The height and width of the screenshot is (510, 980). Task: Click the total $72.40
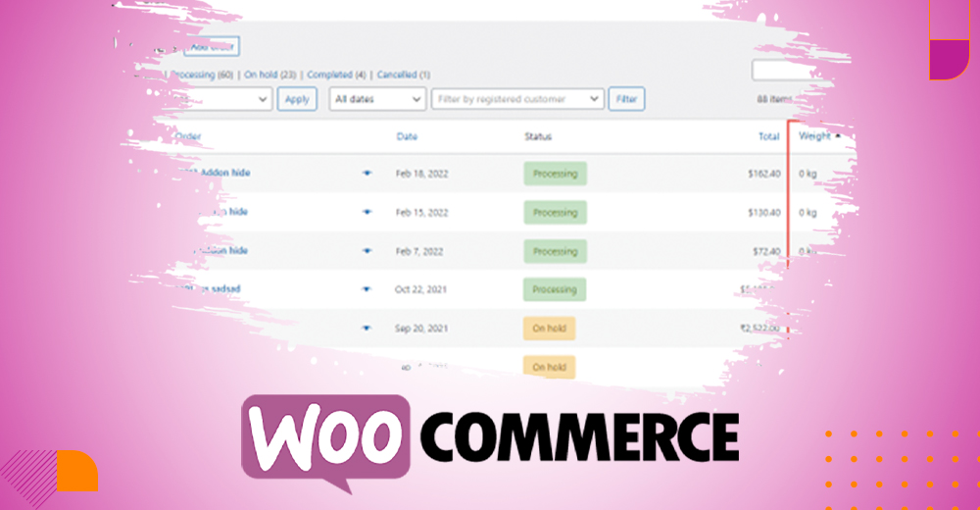(766, 251)
